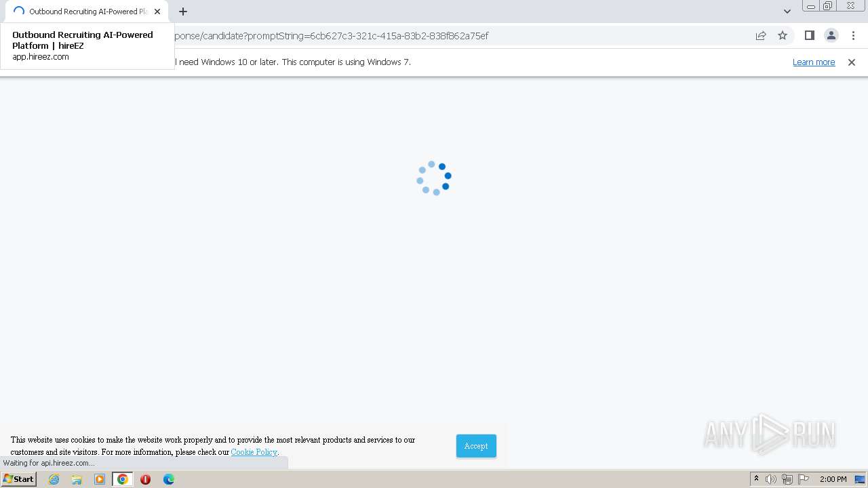Click the Waiting for api.hireez.com status

pos(49,463)
